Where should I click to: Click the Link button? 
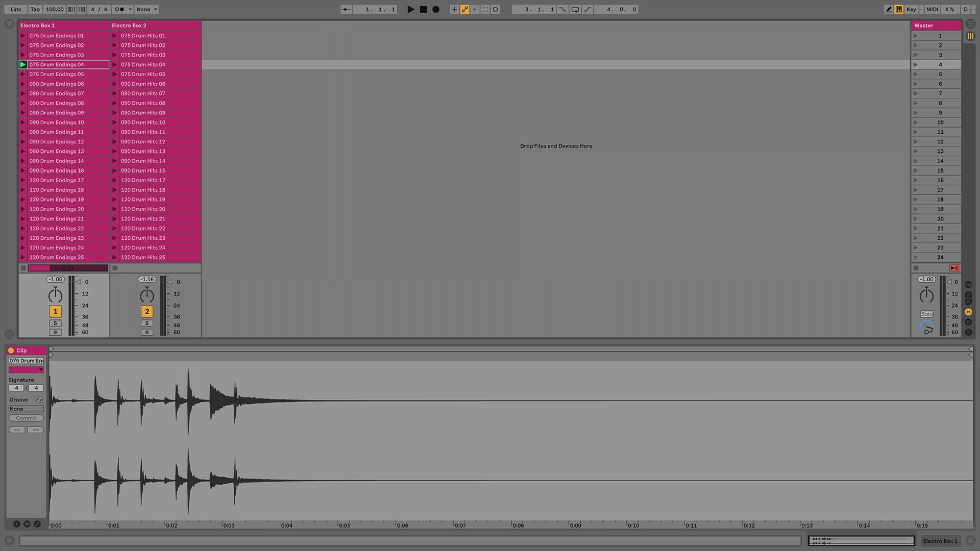pyautogui.click(x=16, y=9)
